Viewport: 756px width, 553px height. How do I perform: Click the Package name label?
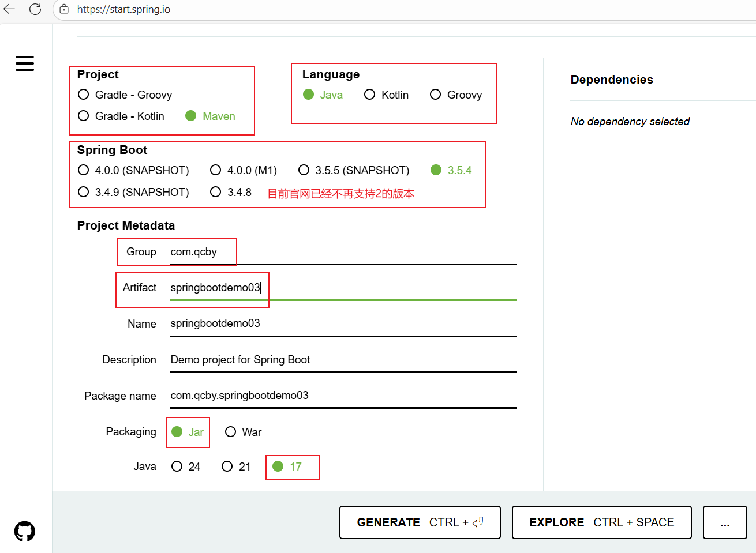point(120,396)
